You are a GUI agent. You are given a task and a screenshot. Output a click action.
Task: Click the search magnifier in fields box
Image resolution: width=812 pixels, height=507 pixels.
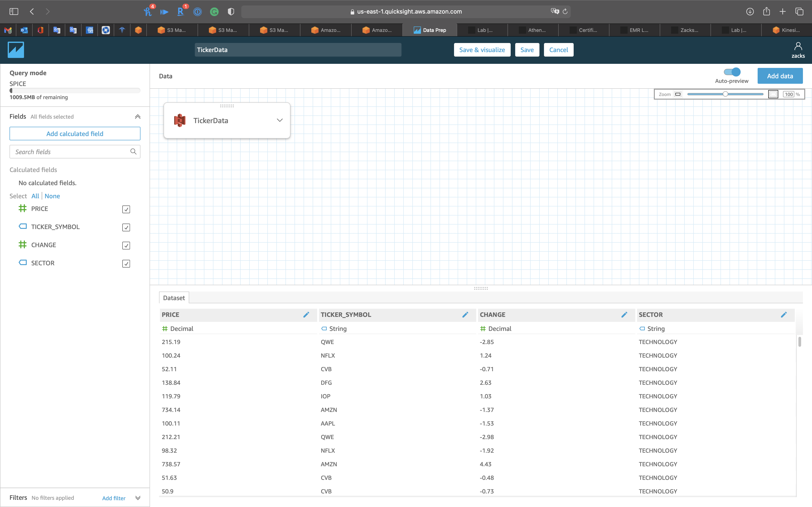point(133,152)
